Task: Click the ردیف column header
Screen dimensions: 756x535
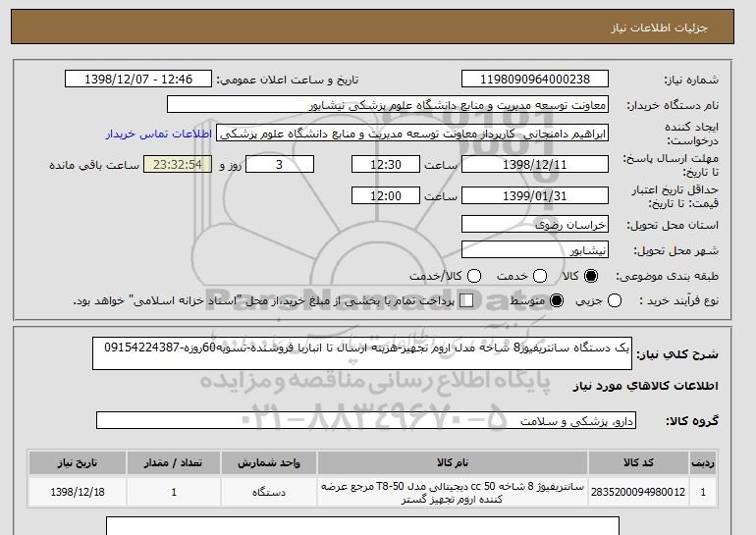Action: [703, 462]
